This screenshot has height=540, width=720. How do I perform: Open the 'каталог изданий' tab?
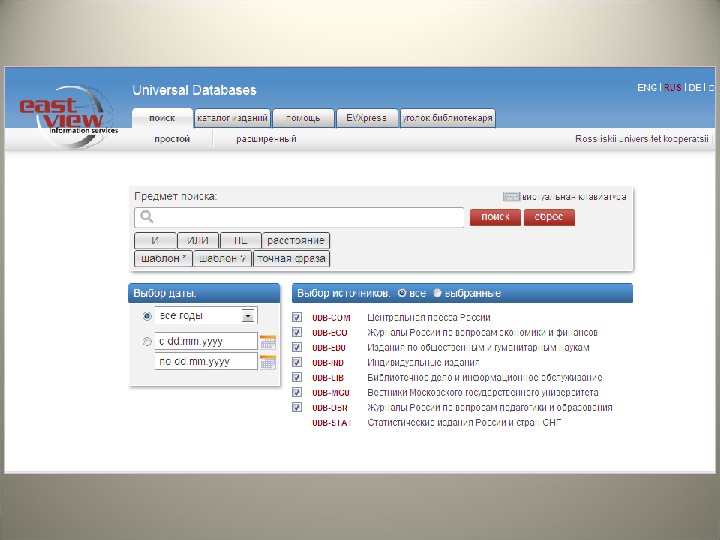click(x=232, y=118)
